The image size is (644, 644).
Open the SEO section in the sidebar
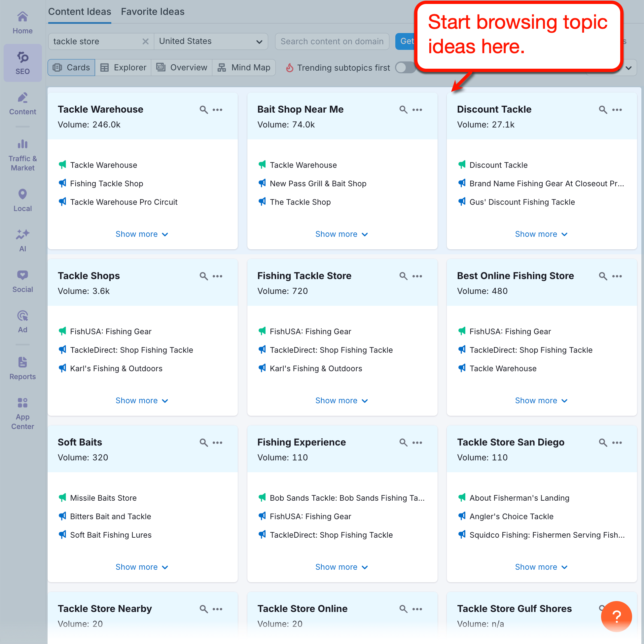pos(22,63)
